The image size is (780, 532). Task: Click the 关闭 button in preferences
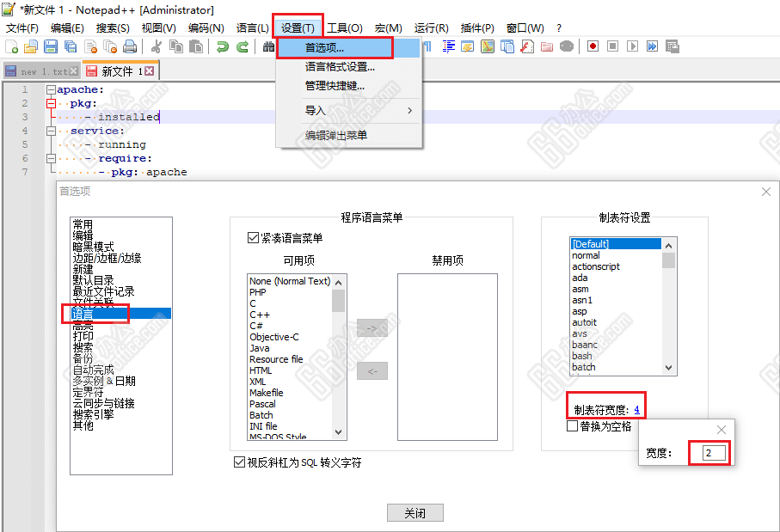pos(415,513)
